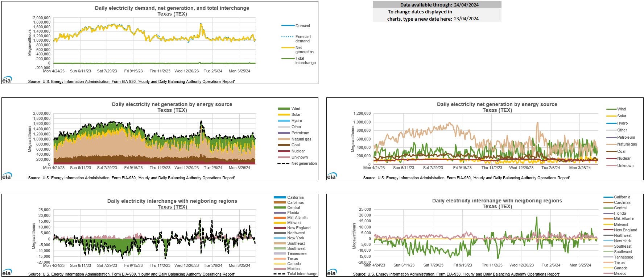Screen dimensions: 644x277
Task: Select the title of the right-hand interchange chart
Action: tap(497, 203)
